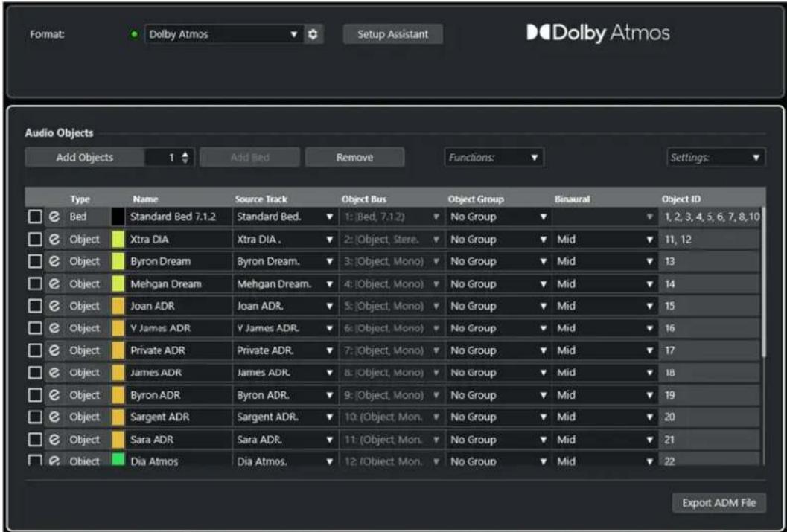Image resolution: width=787 pixels, height=532 pixels.
Task: Click edit icon for Sargent ADR row
Action: 54,417
